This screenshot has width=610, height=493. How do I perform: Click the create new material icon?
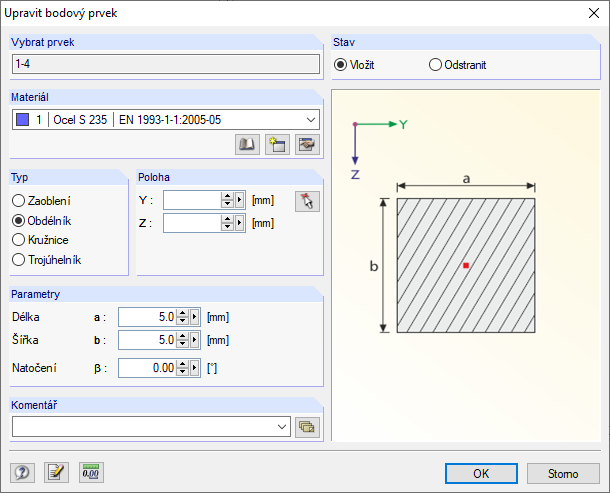point(277,145)
